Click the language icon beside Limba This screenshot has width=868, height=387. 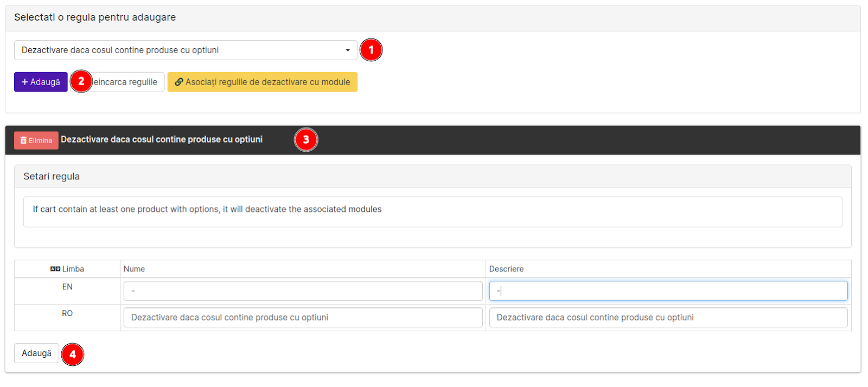pyautogui.click(x=55, y=269)
